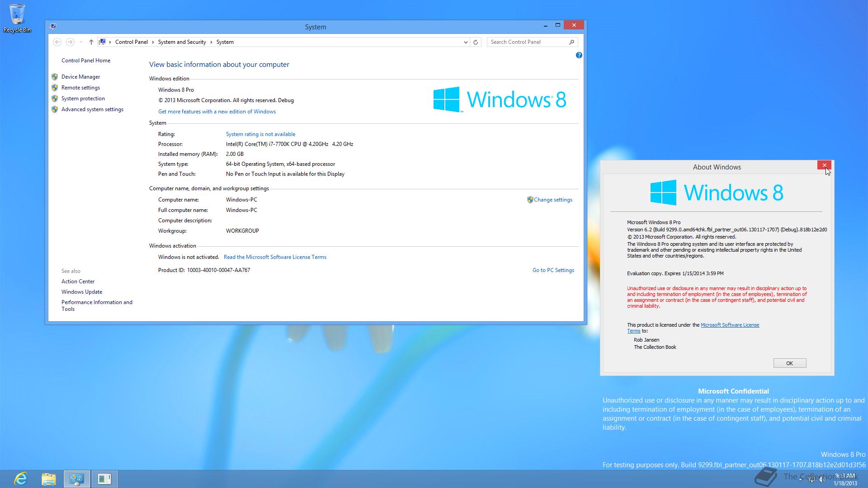The height and width of the screenshot is (488, 868).
Task: Expand the chevron after System and Security
Action: pos(211,42)
